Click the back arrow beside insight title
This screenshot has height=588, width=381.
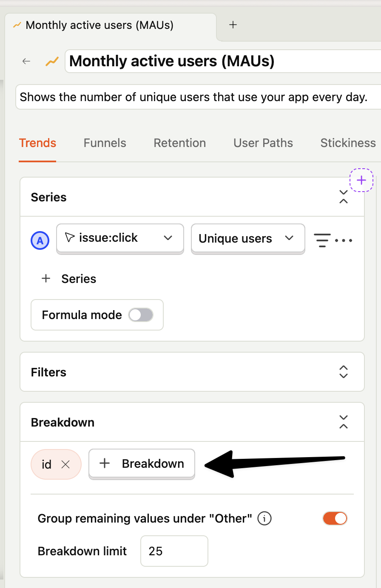coord(26,61)
